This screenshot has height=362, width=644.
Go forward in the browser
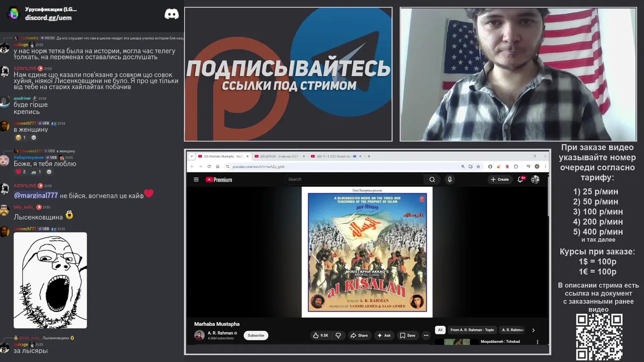[x=200, y=166]
